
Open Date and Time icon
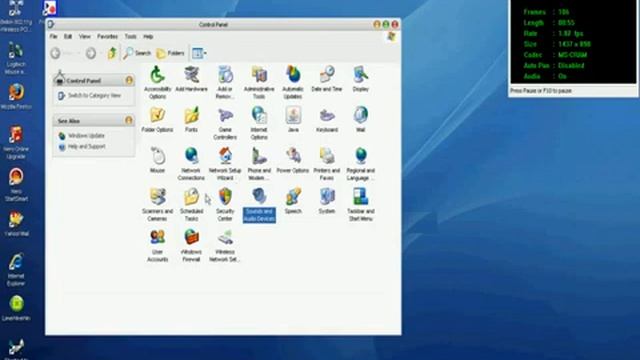(x=327, y=79)
